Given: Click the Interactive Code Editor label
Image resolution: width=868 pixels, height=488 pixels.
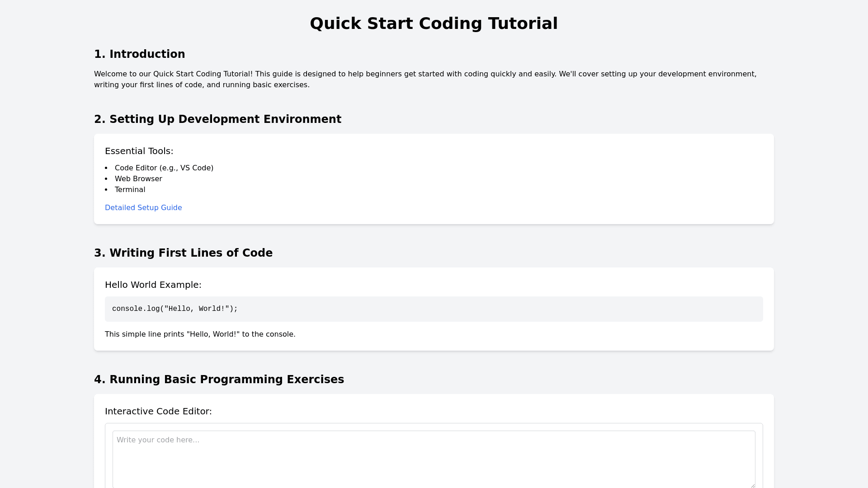Looking at the screenshot, I should pyautogui.click(x=158, y=411).
